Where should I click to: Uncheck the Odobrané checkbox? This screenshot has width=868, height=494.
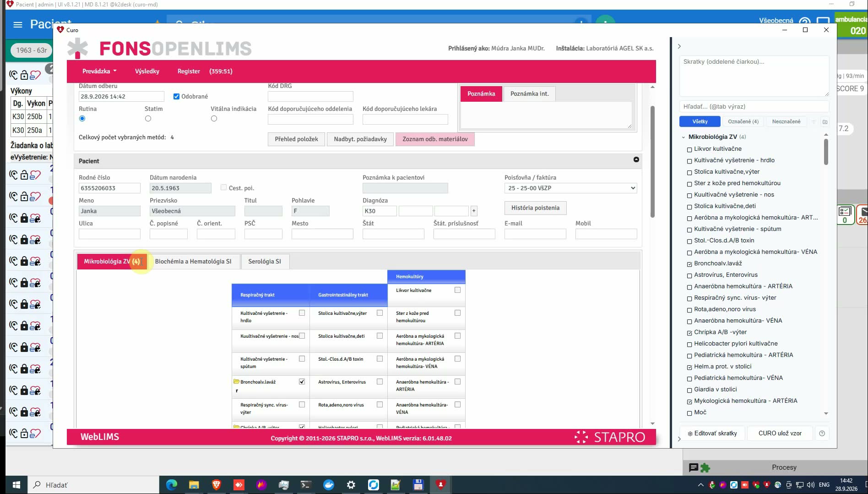tap(176, 96)
